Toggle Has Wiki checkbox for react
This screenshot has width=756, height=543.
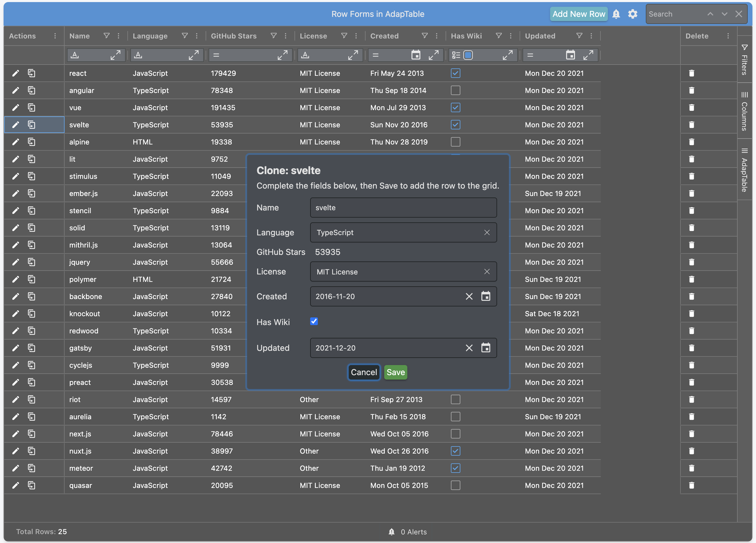455,73
